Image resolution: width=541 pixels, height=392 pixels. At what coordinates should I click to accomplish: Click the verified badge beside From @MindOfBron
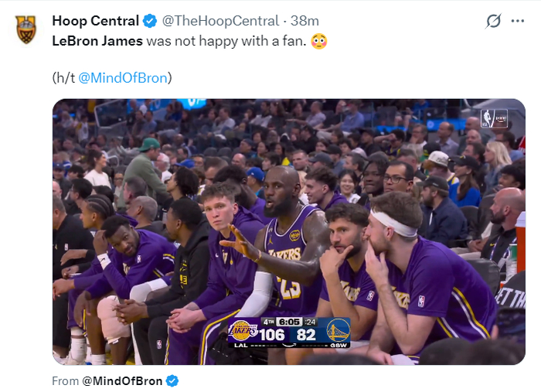click(172, 380)
